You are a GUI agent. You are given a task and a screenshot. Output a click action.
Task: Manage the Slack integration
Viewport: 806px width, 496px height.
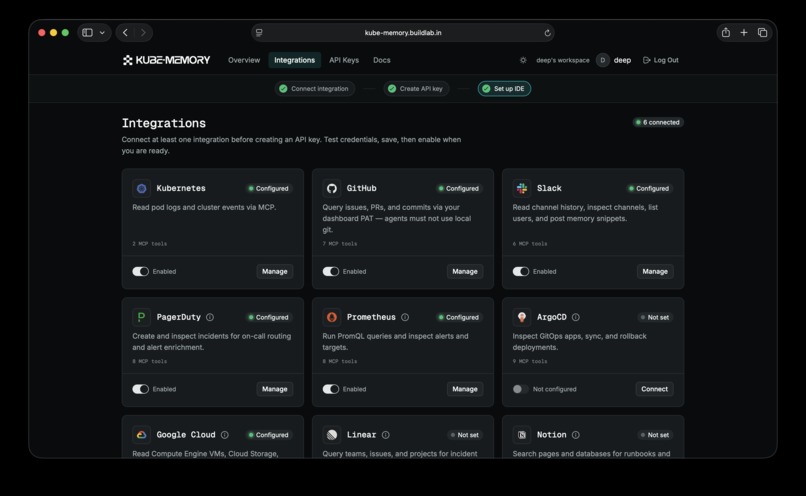[x=655, y=271]
